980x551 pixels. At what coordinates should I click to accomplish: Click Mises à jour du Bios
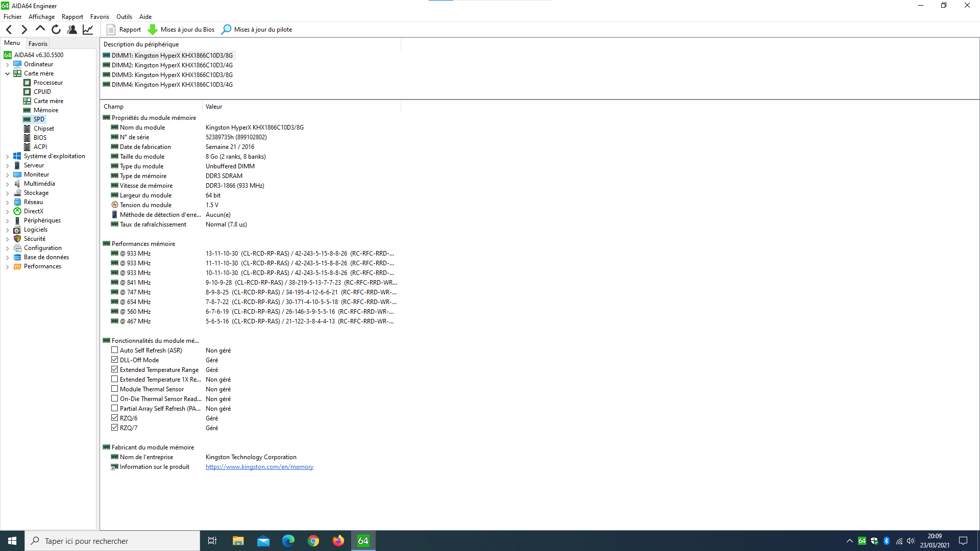(x=181, y=30)
